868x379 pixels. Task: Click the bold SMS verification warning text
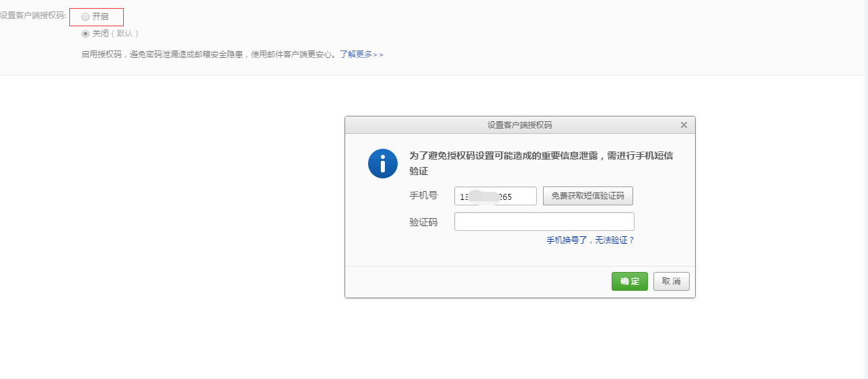click(x=541, y=156)
